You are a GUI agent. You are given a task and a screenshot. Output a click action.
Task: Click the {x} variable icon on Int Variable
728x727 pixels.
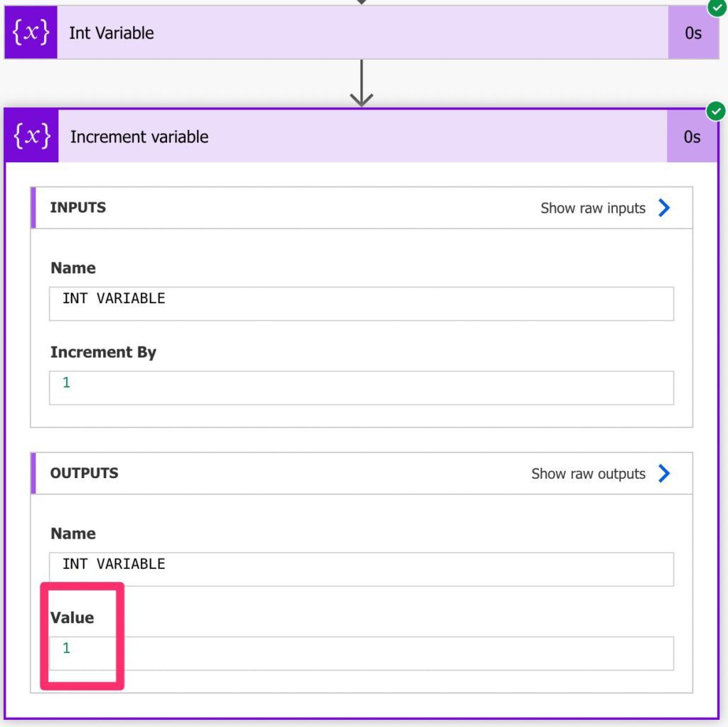pyautogui.click(x=30, y=32)
